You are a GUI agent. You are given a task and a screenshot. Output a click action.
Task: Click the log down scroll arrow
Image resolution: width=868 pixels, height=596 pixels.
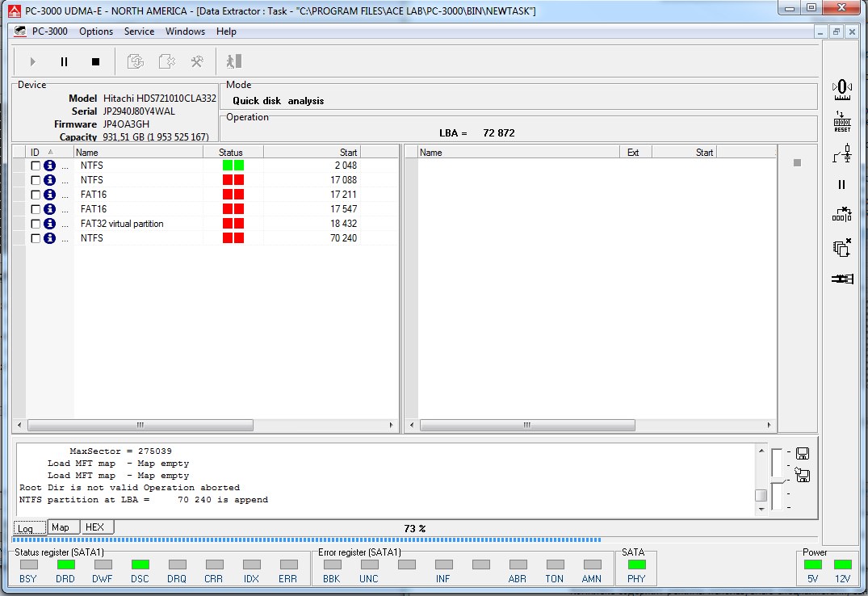[x=761, y=509]
